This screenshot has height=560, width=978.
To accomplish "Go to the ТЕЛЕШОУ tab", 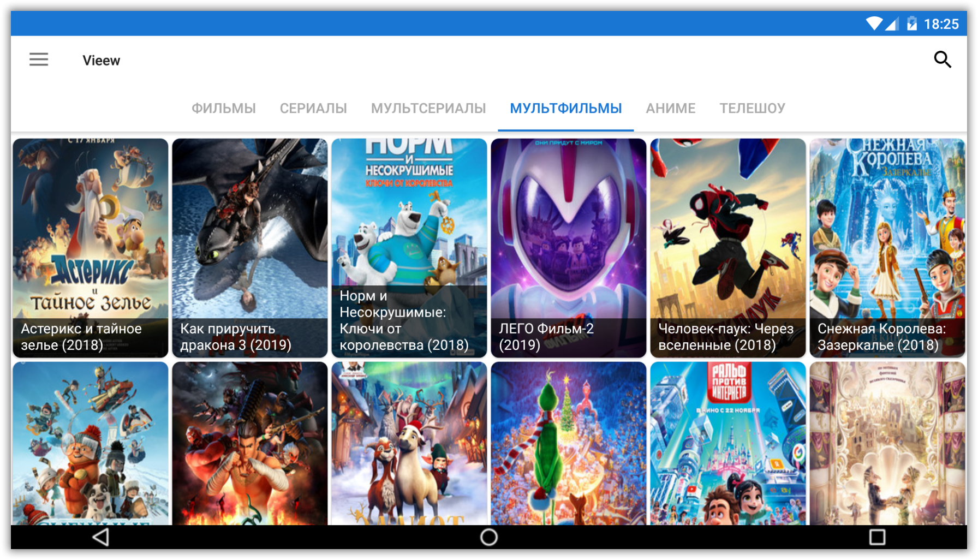I will tap(752, 108).
